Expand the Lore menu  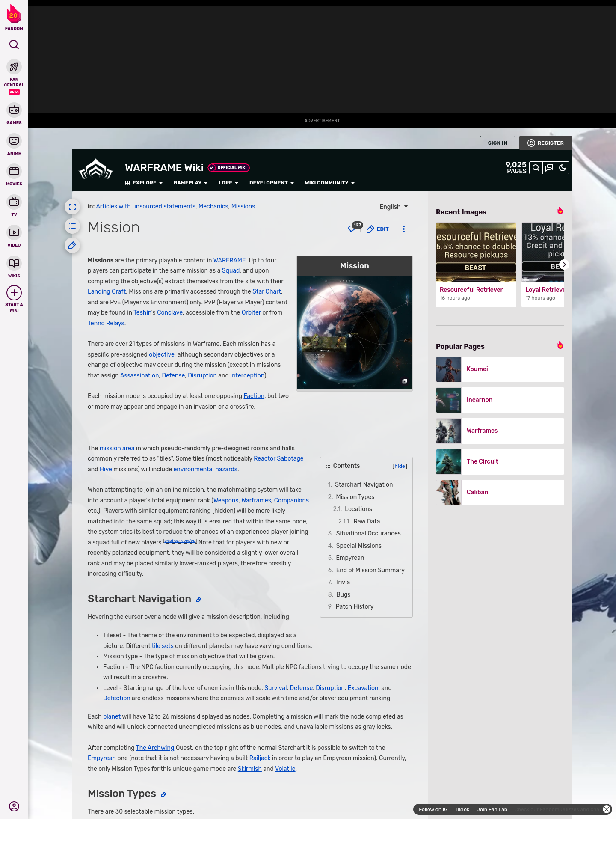(228, 183)
